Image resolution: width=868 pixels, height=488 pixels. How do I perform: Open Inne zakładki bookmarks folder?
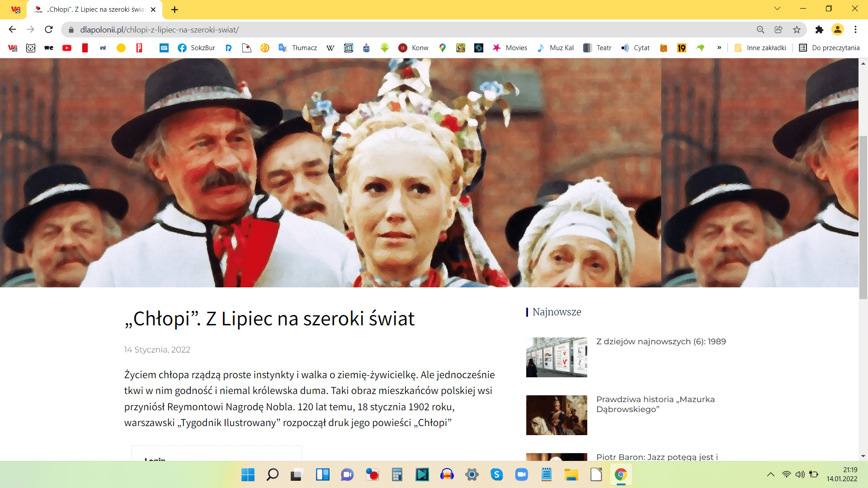tap(760, 48)
